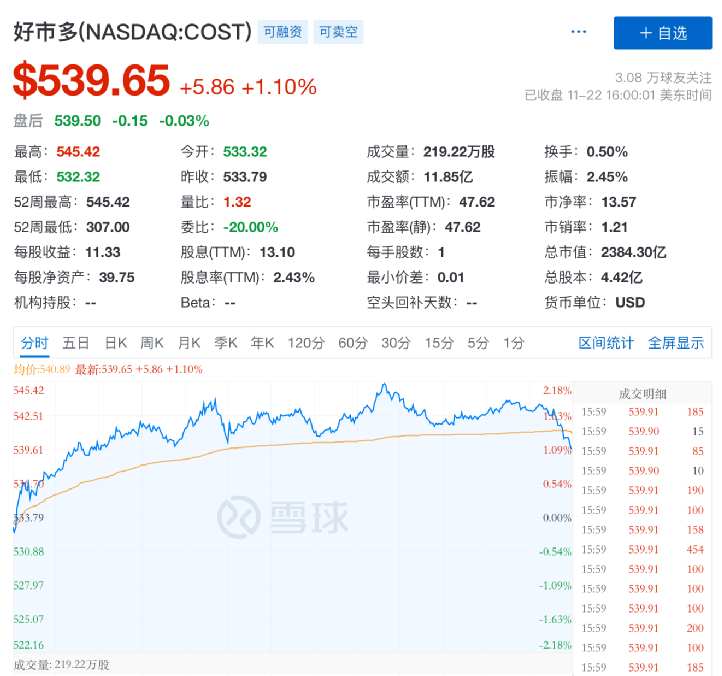Click the 可融资 tag

tap(283, 32)
